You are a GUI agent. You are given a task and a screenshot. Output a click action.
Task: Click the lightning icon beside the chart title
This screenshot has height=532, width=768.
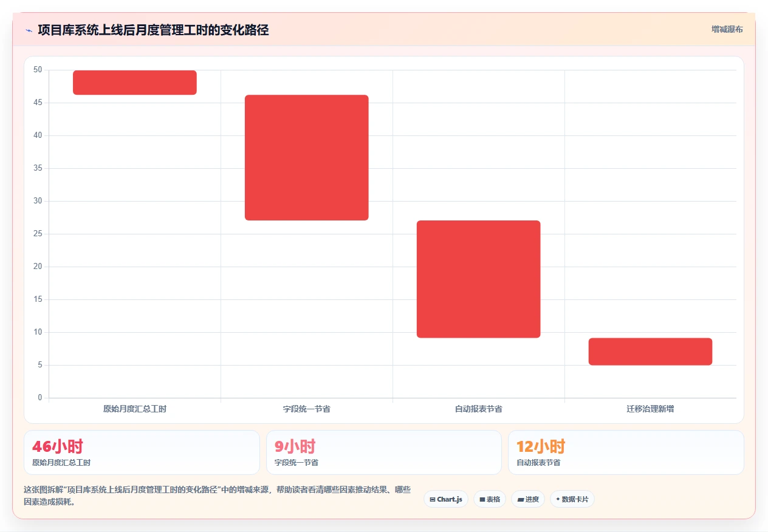[29, 30]
